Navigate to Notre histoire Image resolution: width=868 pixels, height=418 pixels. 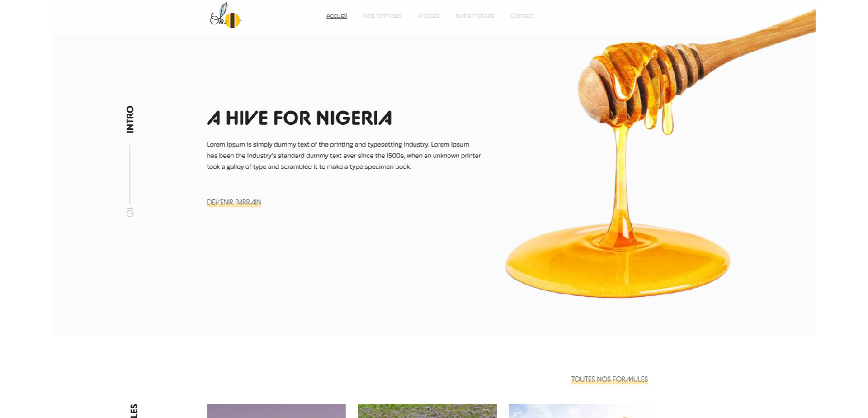475,16
